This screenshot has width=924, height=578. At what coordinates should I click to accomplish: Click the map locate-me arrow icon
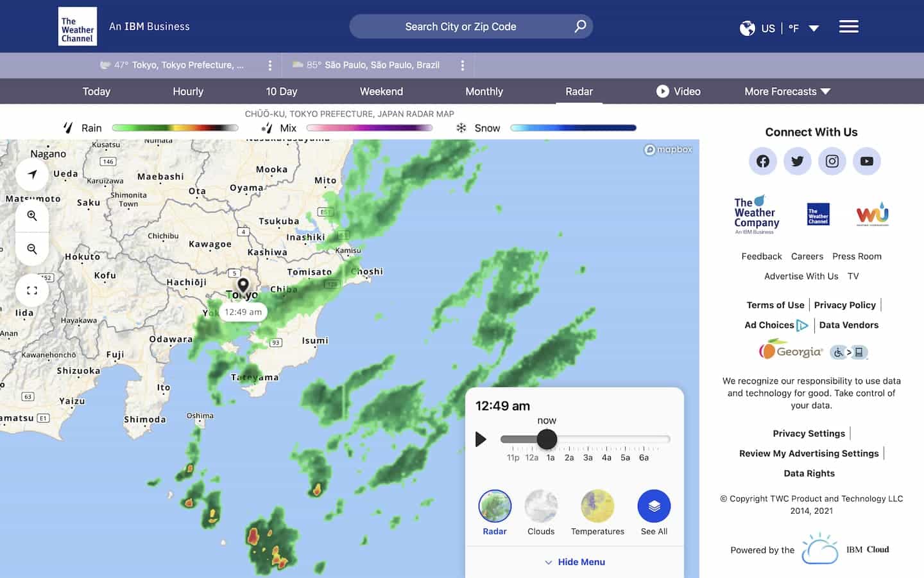(x=32, y=174)
